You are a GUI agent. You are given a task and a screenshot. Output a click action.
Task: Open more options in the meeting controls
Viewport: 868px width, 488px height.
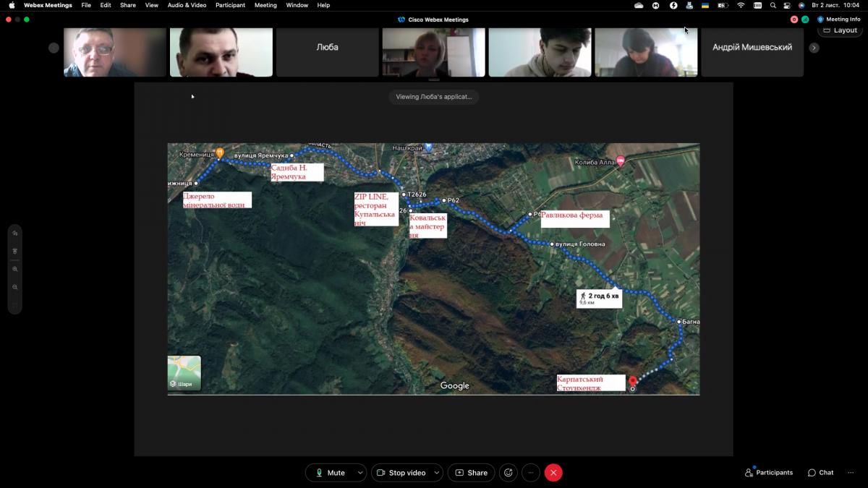point(531,473)
